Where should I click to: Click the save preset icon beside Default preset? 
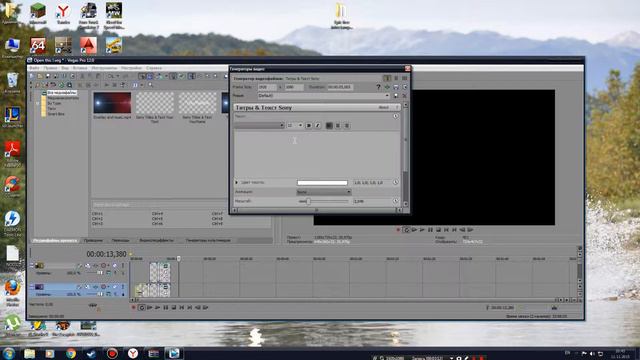(396, 96)
